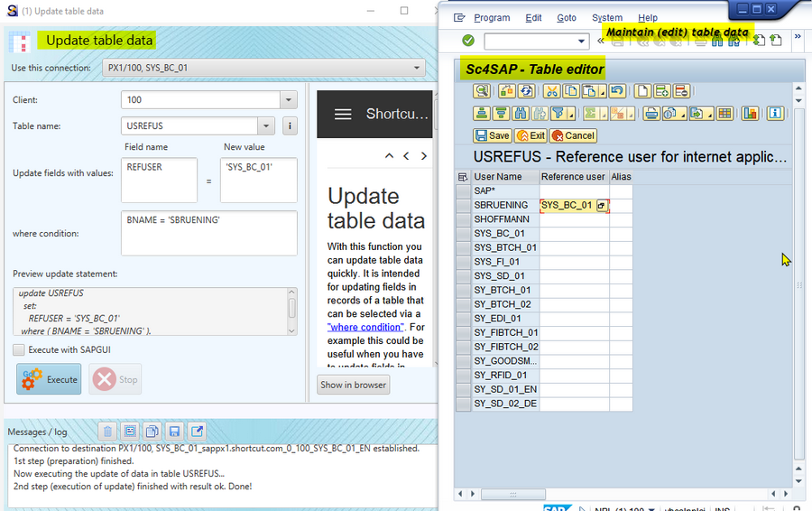Image resolution: width=812 pixels, height=511 pixels.
Task: Click the blue Information icon in ALV toolbar
Action: point(774,114)
